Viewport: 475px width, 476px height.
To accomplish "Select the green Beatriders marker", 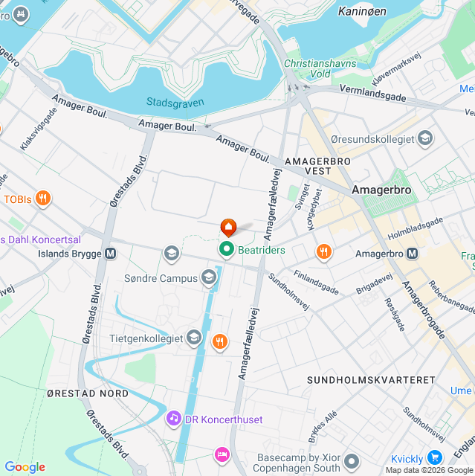I will tap(226, 250).
